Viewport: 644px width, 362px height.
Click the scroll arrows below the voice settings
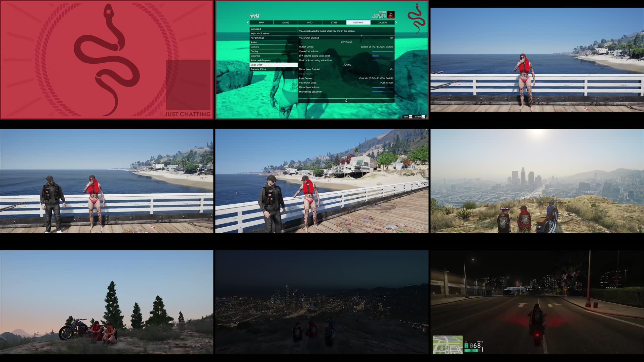(346, 101)
